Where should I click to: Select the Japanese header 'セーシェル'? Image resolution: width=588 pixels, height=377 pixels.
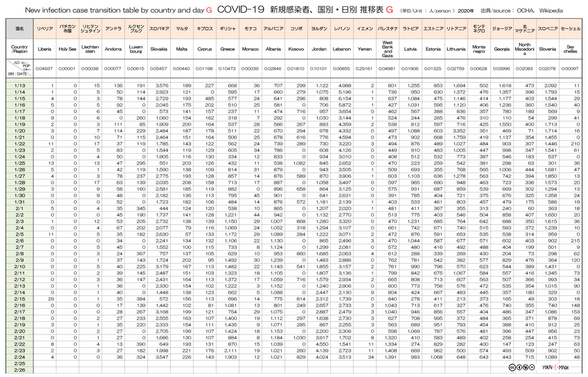coord(570,29)
